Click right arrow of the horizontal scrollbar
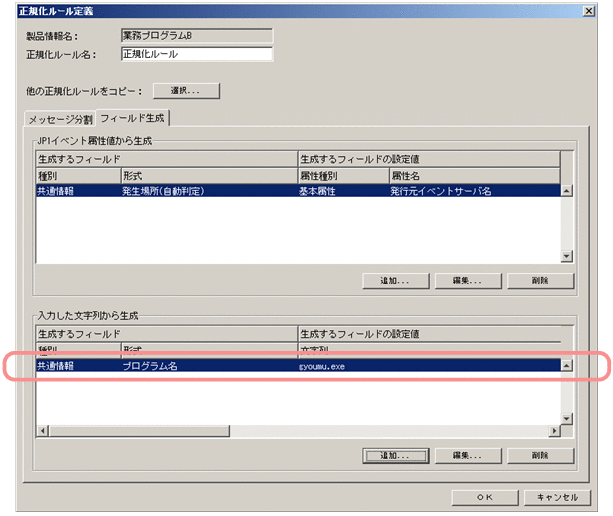 pos(554,431)
